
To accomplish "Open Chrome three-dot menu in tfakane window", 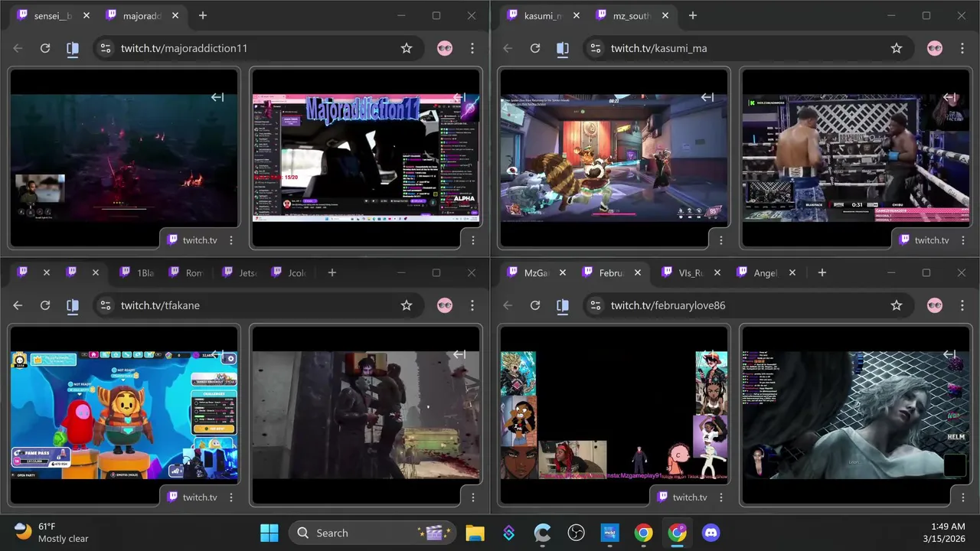I will pyautogui.click(x=472, y=305).
